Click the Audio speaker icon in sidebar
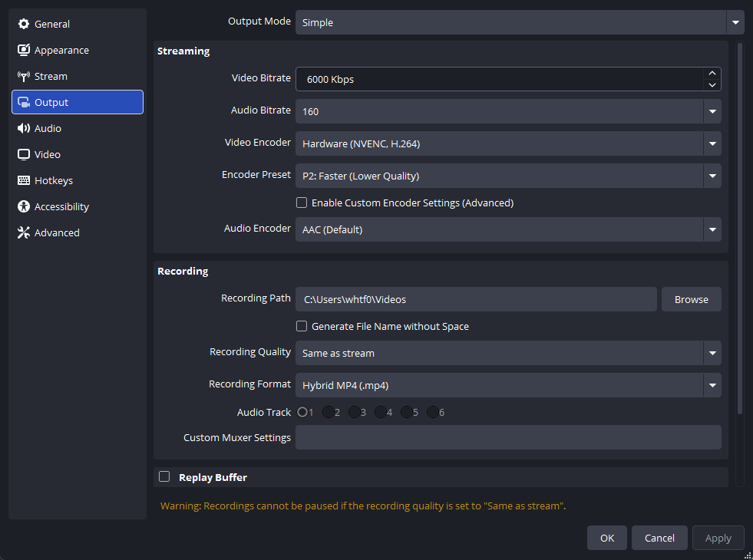 click(24, 128)
